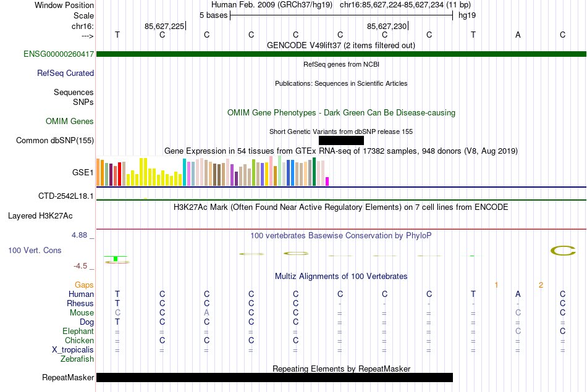
Task: Click the ENSG00000260417 gene label
Action: pyautogui.click(x=59, y=54)
